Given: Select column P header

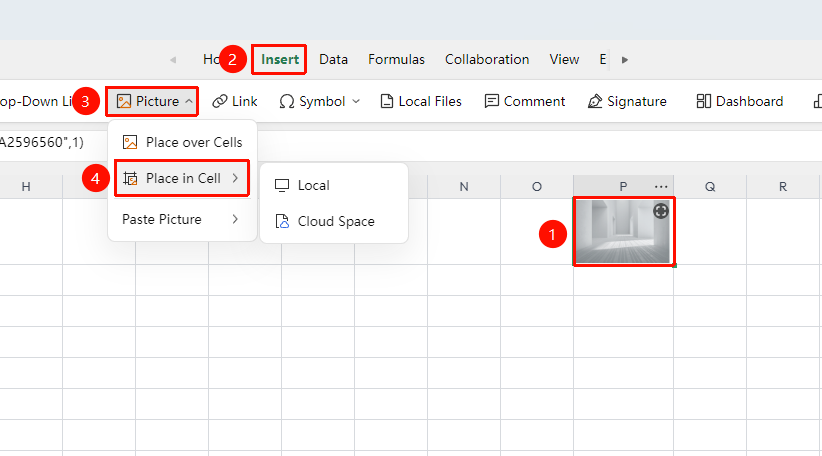Looking at the screenshot, I should (623, 187).
